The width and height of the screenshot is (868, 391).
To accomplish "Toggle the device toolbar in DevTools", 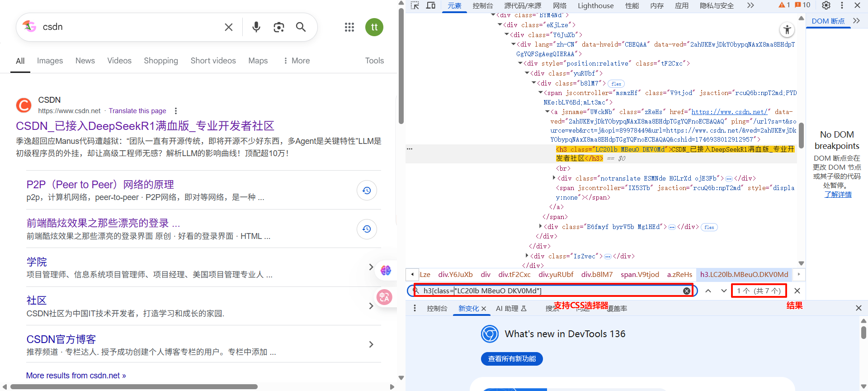I will [431, 5].
